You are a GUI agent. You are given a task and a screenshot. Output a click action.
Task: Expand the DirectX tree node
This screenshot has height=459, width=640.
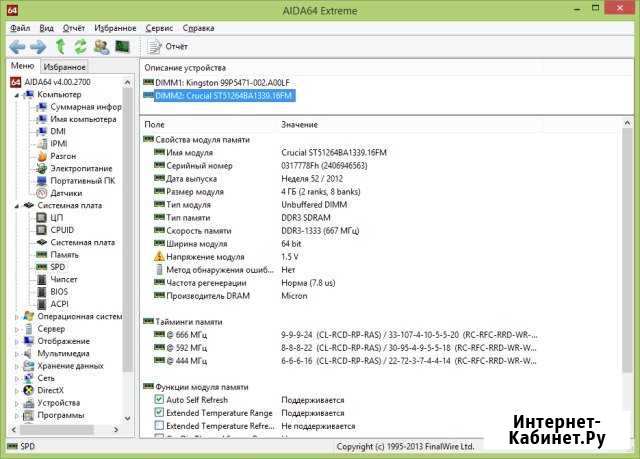tap(17, 390)
